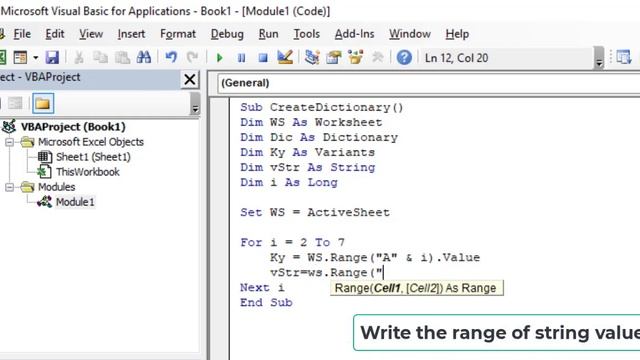This screenshot has height=360, width=640.
Task: Click the 'For i = 2 To 7' line
Action: [x=292, y=242]
